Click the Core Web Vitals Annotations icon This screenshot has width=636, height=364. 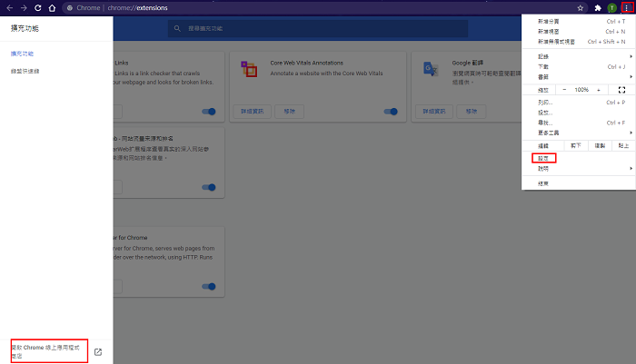tap(249, 69)
